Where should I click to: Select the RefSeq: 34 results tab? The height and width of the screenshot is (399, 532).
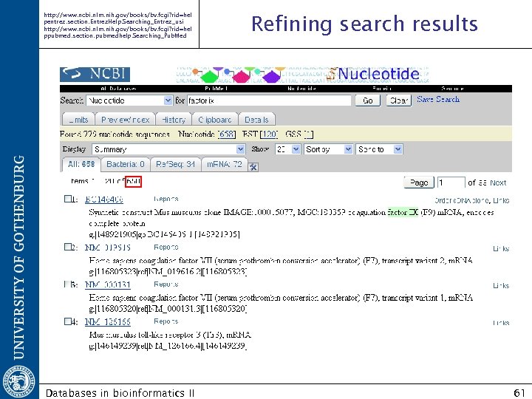point(175,164)
